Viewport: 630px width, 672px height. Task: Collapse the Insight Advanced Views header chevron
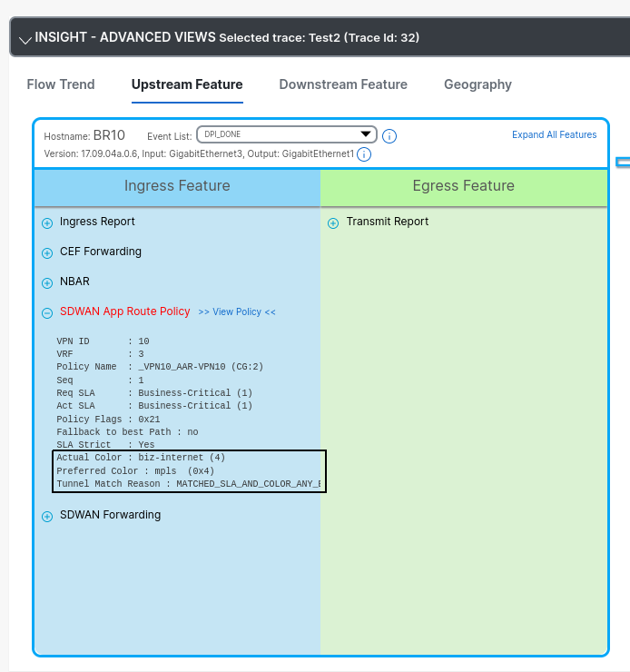coord(25,38)
